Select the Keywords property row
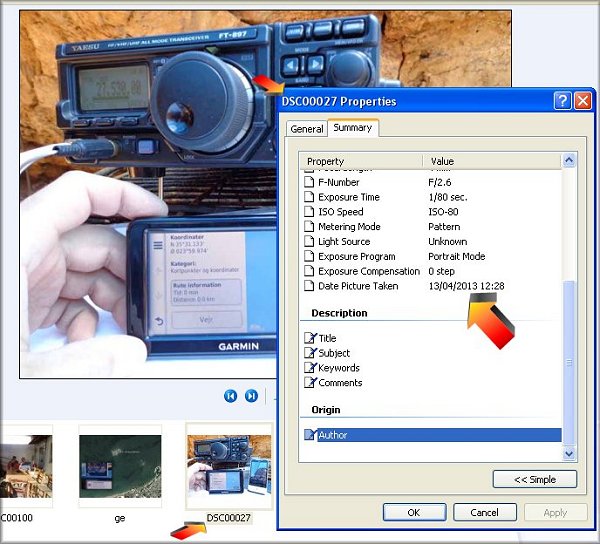Image resolution: width=600 pixels, height=544 pixels. point(432,368)
